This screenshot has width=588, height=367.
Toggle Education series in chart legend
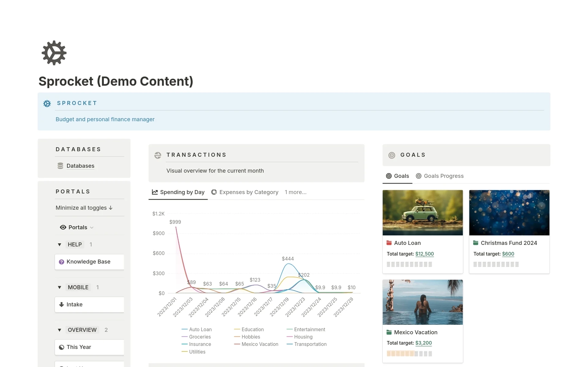pyautogui.click(x=249, y=330)
